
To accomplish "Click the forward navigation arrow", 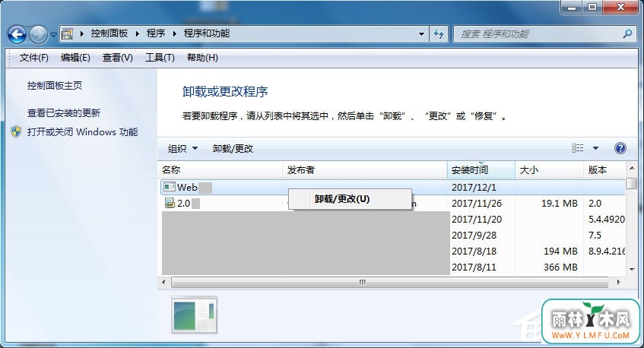I will pyautogui.click(x=38, y=34).
